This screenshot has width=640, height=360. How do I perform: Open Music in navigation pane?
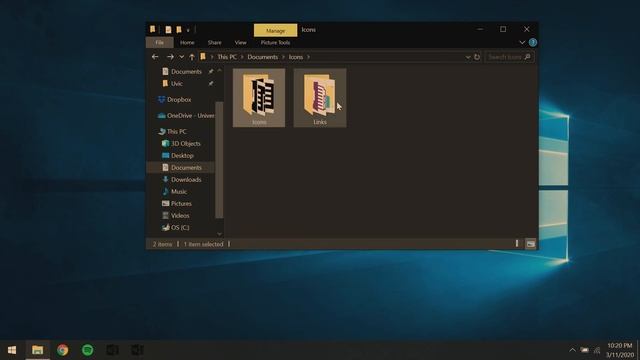(179, 191)
